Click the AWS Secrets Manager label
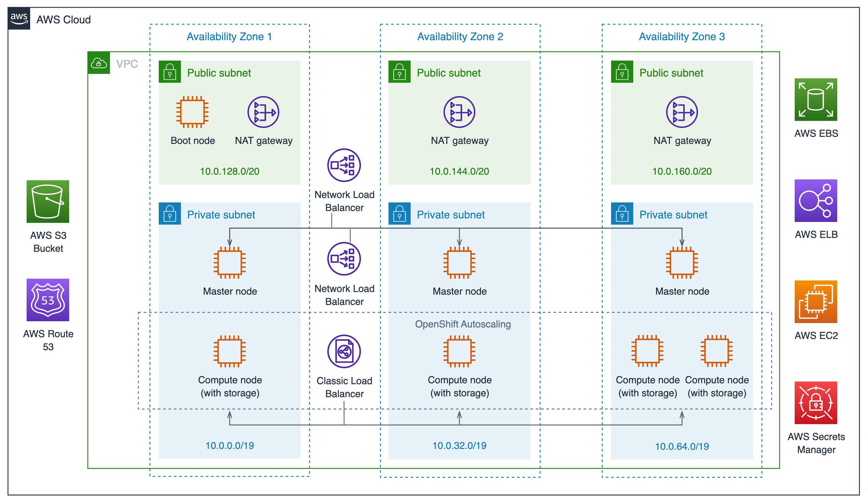This screenshot has height=503, width=868. (816, 443)
